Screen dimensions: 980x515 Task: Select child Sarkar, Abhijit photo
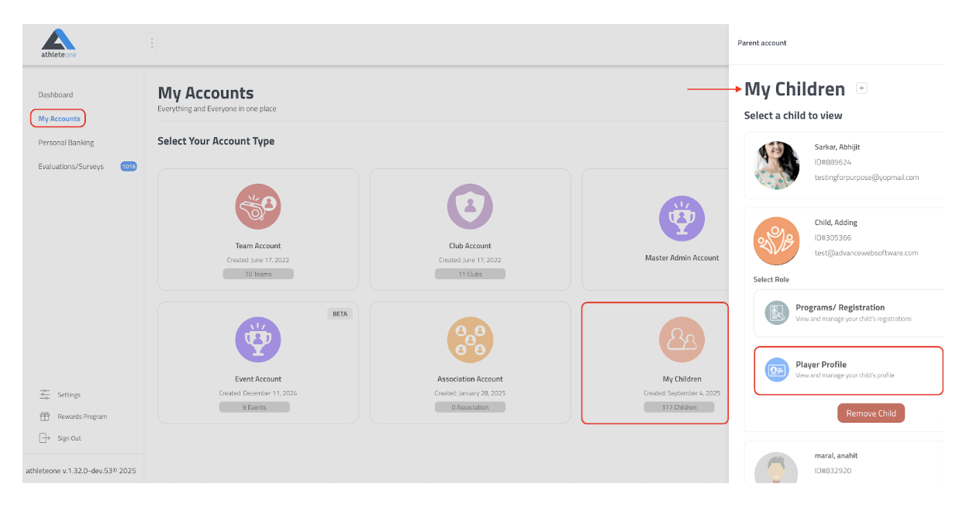[x=777, y=165]
